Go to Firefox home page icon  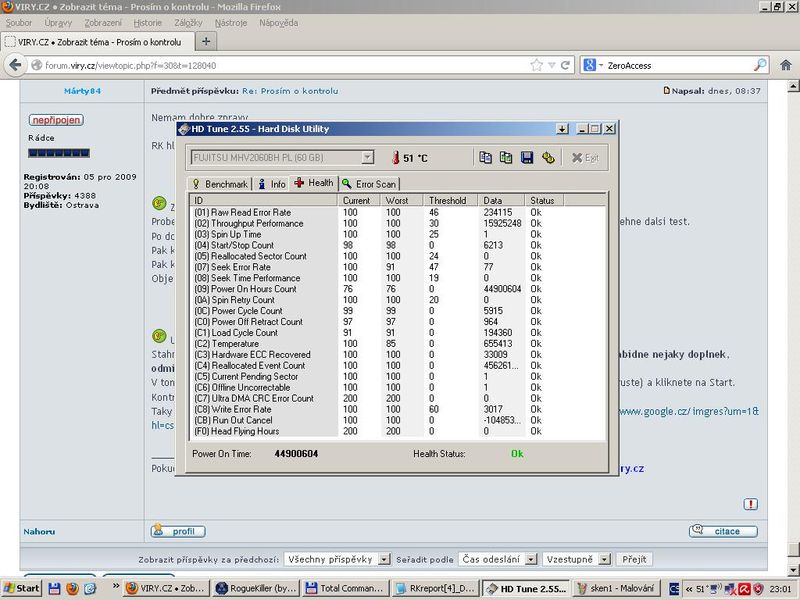click(x=786, y=65)
